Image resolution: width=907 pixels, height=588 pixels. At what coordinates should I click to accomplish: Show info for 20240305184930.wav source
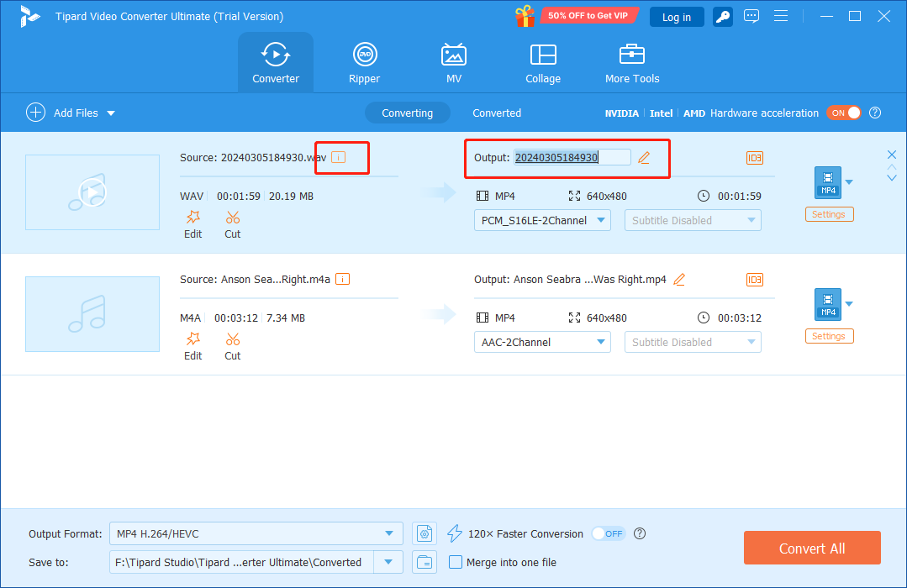(339, 157)
